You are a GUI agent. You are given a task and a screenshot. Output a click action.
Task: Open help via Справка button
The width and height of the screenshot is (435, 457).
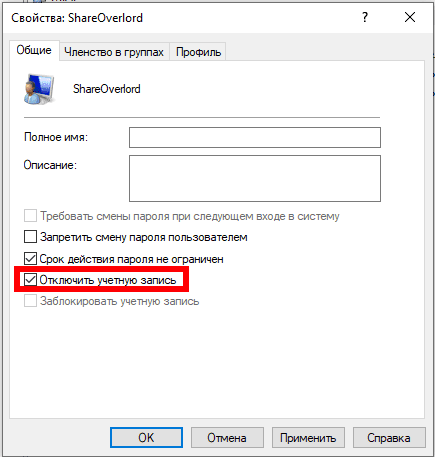[389, 437]
